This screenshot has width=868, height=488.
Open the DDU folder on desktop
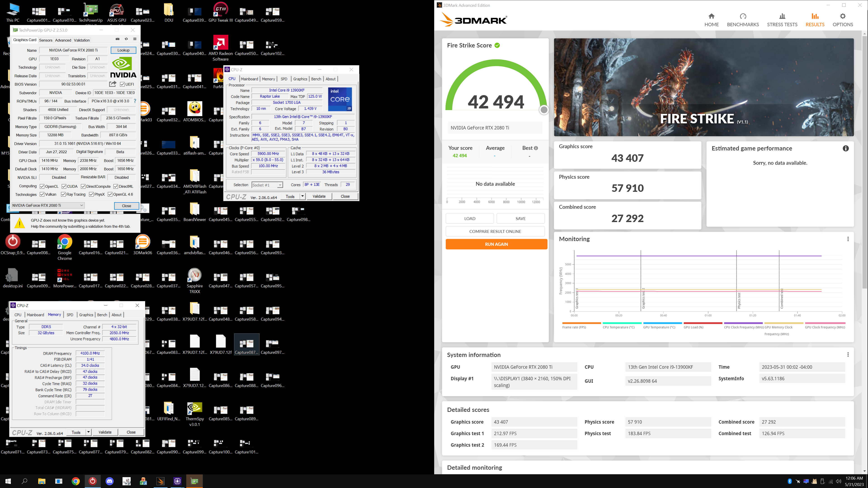pyautogui.click(x=169, y=12)
